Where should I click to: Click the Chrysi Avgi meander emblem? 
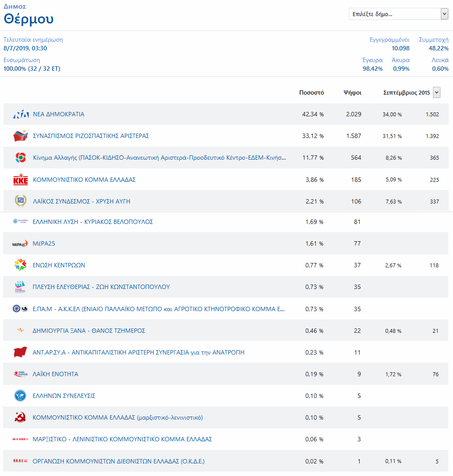21,201
